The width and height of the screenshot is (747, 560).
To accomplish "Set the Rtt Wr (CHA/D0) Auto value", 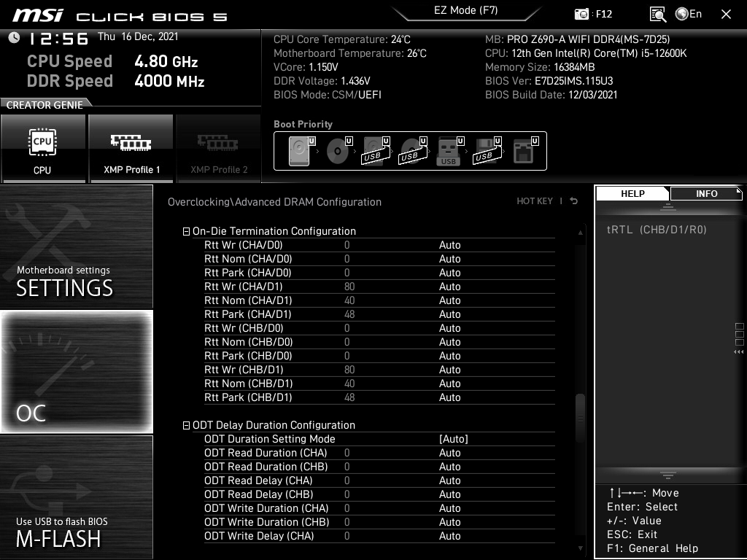I will 449,245.
